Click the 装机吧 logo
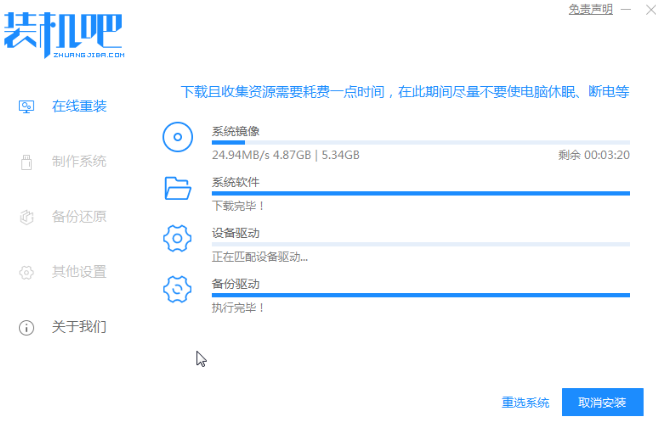The image size is (656, 422). (63, 37)
